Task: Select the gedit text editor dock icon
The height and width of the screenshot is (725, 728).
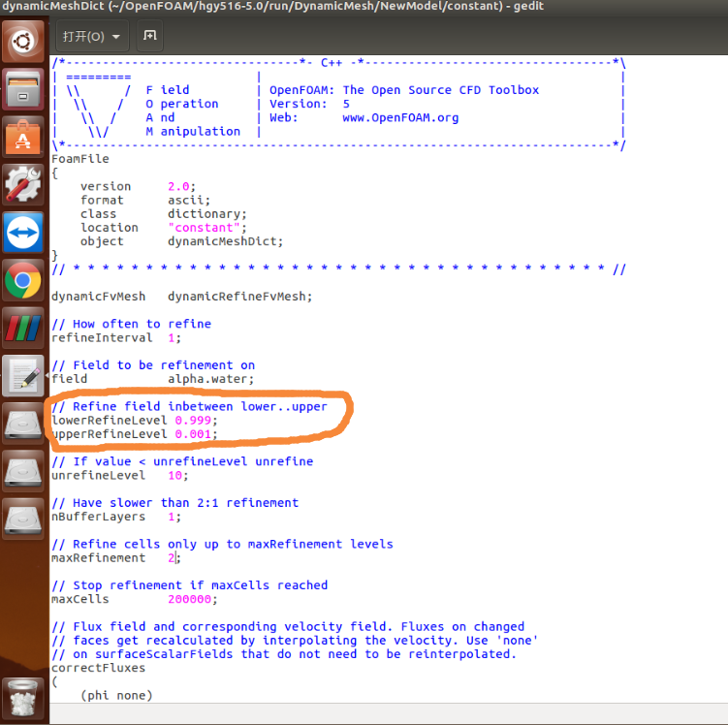Action: (23, 375)
